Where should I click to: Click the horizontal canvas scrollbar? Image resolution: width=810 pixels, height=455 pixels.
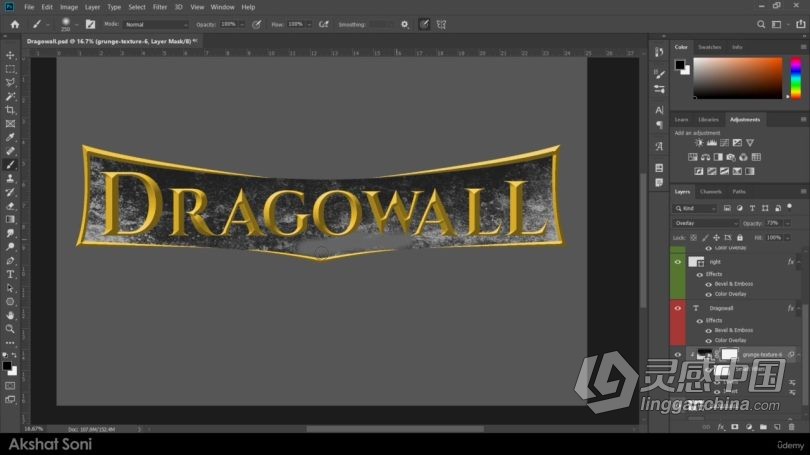(395, 429)
